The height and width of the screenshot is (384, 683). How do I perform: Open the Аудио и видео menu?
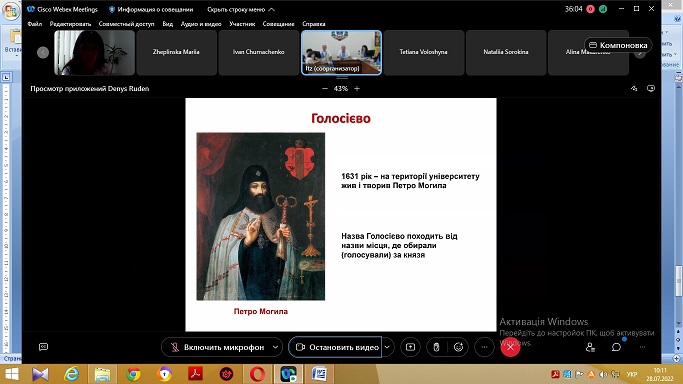pos(201,24)
